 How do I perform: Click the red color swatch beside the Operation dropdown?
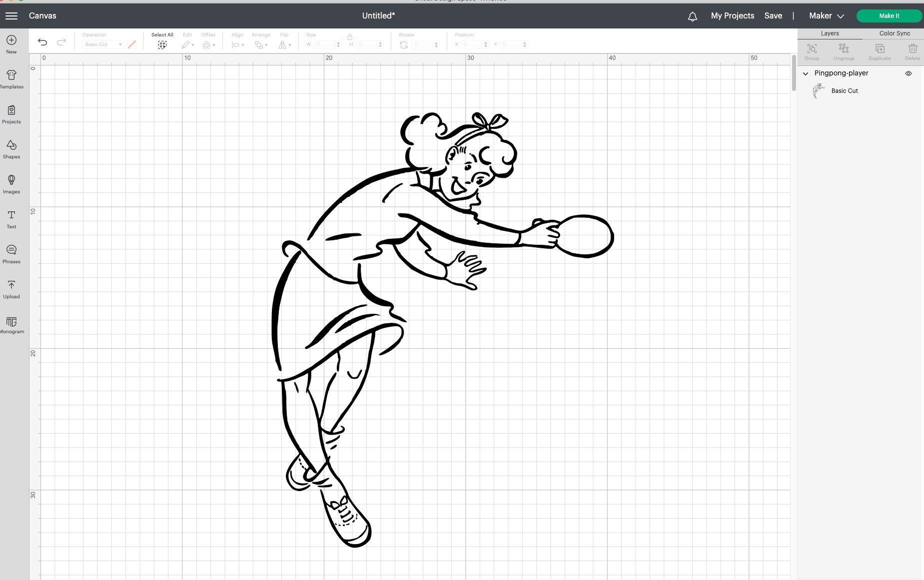point(131,44)
